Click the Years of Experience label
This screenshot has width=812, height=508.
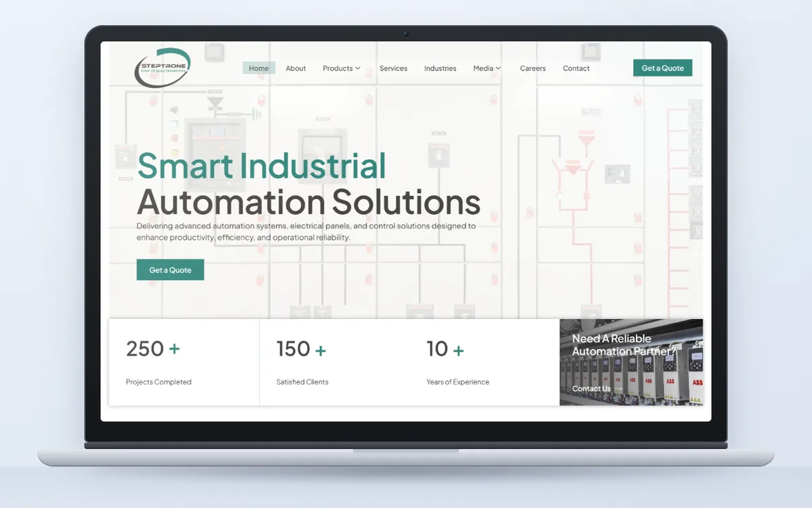457,382
